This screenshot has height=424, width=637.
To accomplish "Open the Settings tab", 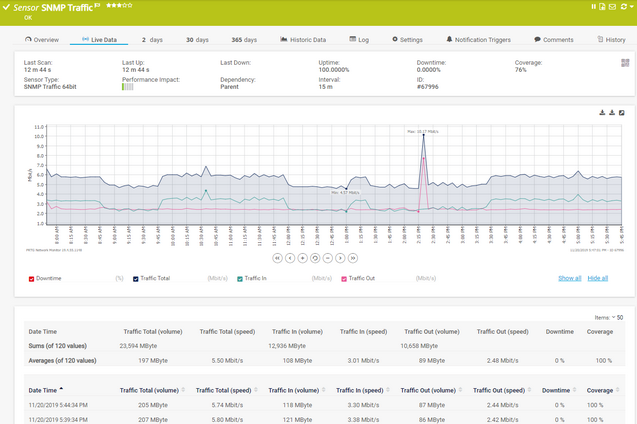I will (x=407, y=40).
